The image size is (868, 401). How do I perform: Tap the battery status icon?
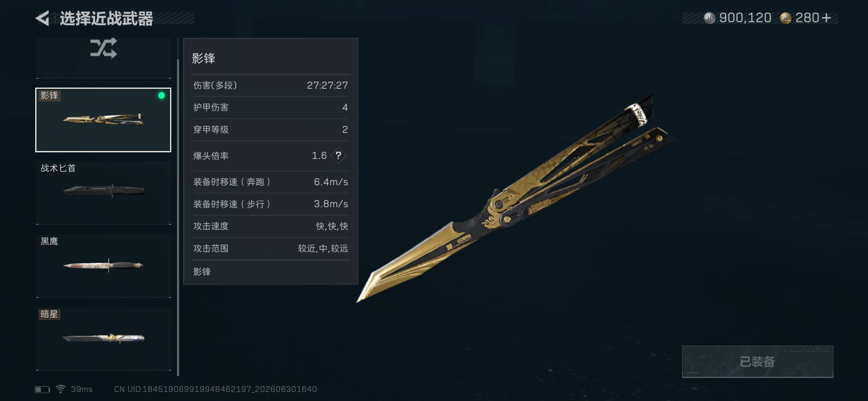tap(43, 389)
